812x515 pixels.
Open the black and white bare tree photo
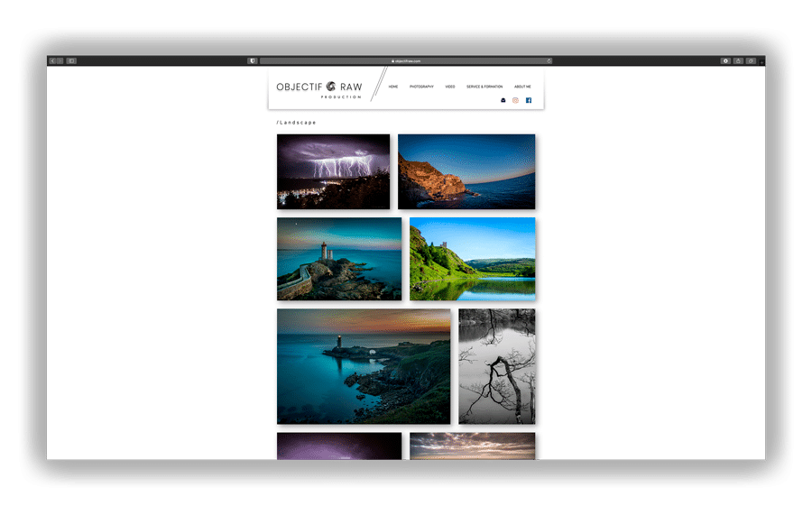point(497,366)
